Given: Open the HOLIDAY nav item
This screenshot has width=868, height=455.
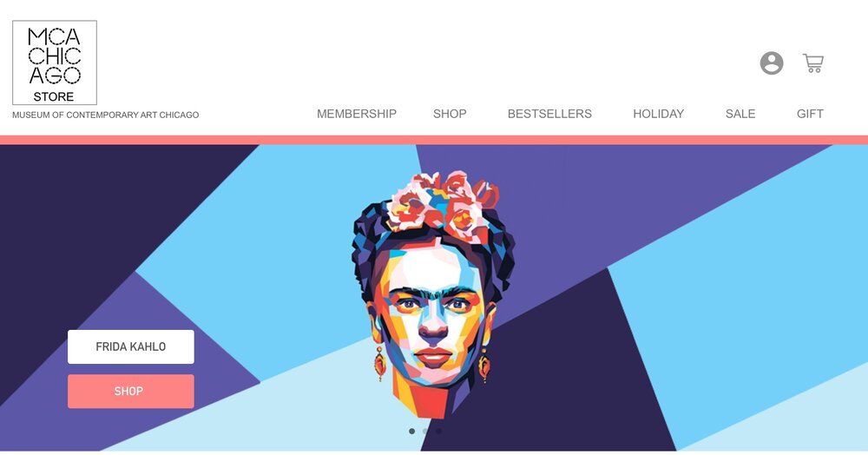Looking at the screenshot, I should click(658, 114).
